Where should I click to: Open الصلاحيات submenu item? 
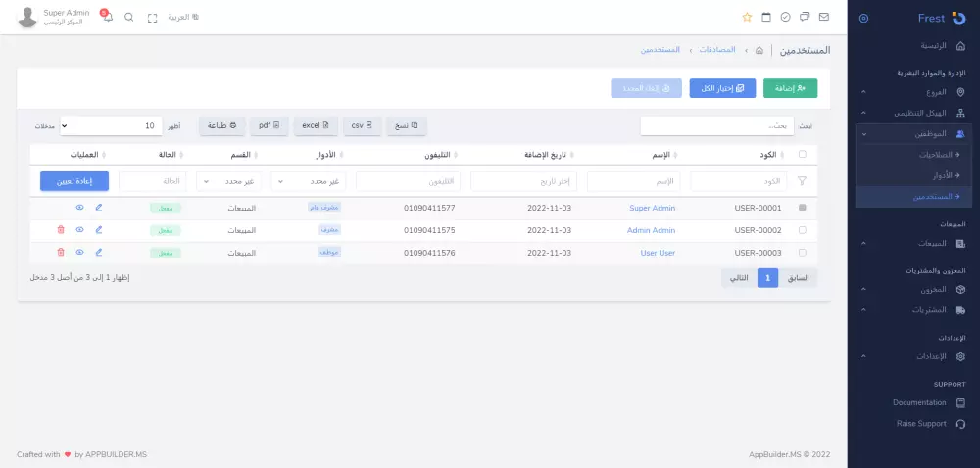(913, 155)
